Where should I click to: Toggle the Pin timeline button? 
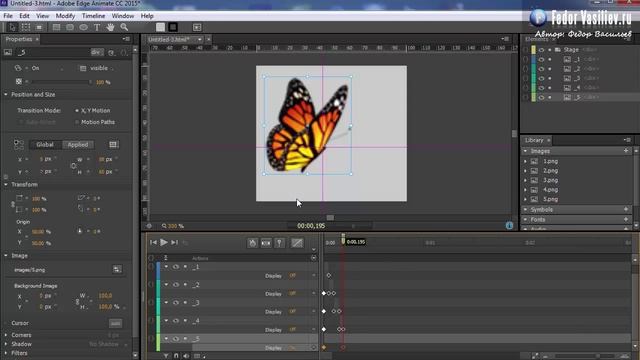[x=280, y=243]
